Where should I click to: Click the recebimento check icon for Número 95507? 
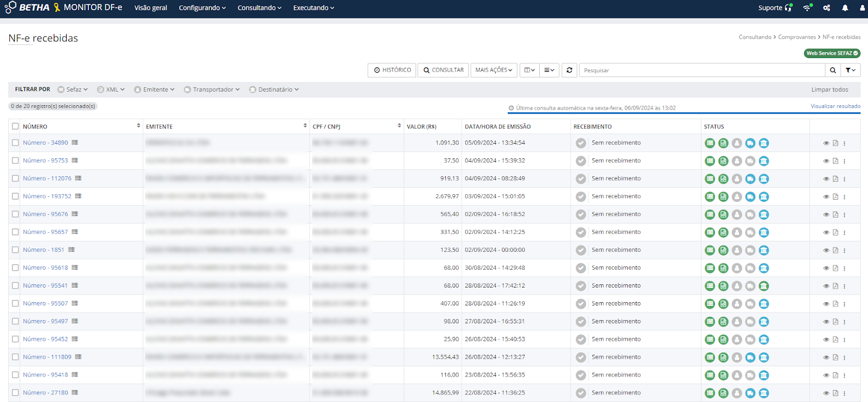pos(581,304)
